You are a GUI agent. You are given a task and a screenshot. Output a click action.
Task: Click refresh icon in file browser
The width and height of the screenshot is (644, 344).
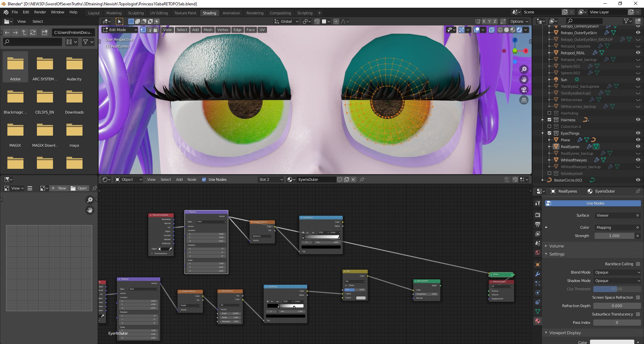click(33, 32)
